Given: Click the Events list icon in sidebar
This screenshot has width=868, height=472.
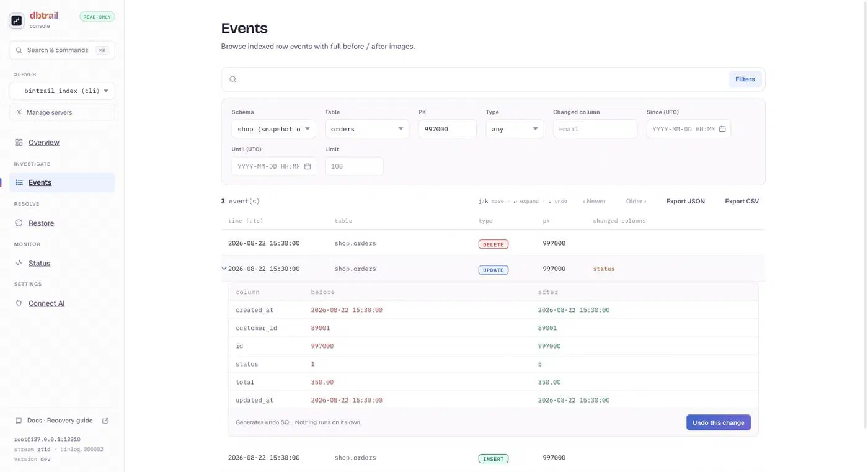Looking at the screenshot, I should coord(19,183).
